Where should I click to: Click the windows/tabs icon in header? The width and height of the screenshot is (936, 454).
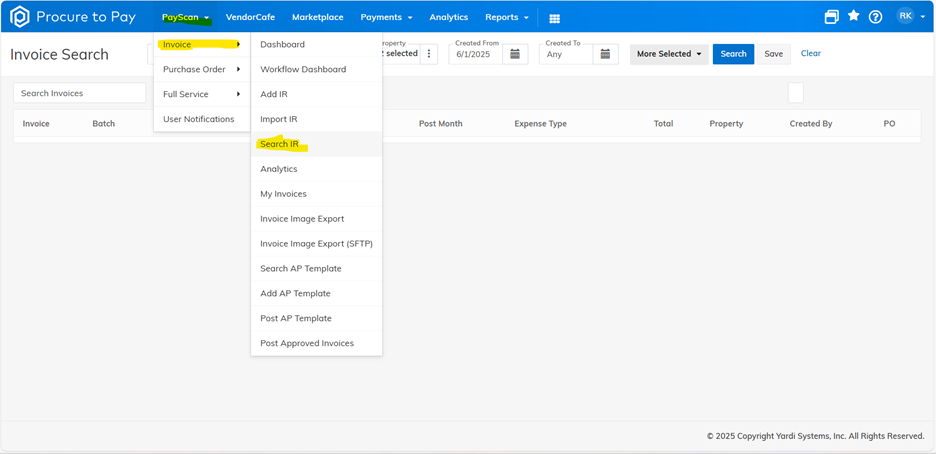click(832, 17)
